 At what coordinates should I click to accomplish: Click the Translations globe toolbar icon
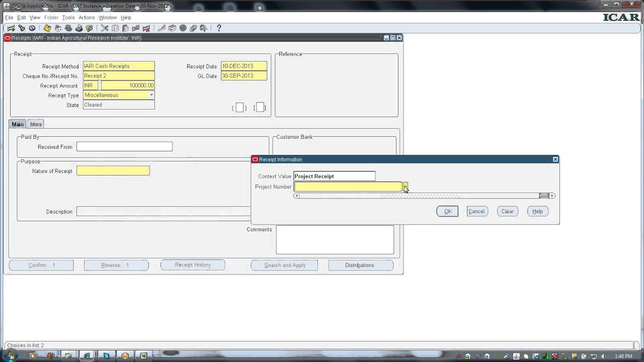(183, 28)
